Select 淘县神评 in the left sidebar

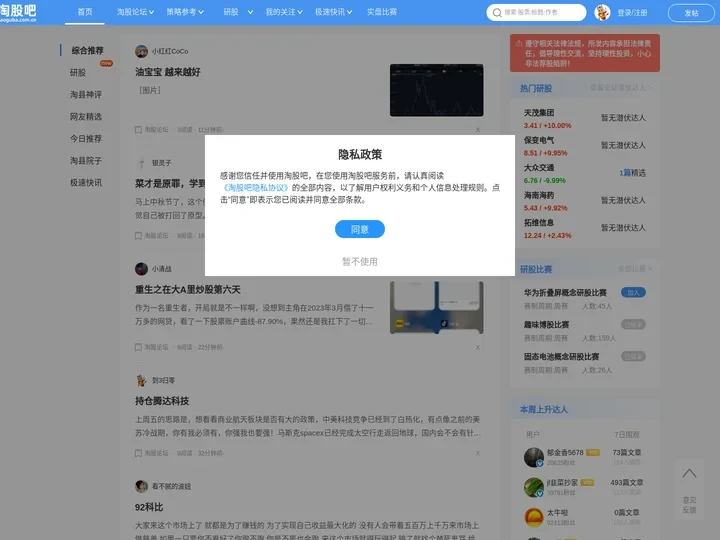86,95
